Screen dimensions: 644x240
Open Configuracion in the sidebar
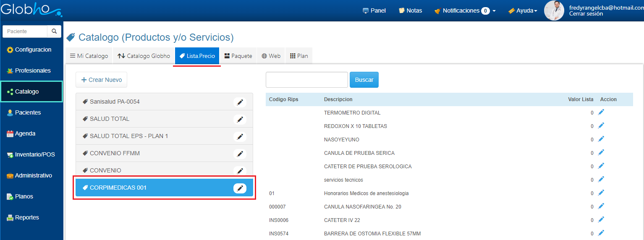32,50
